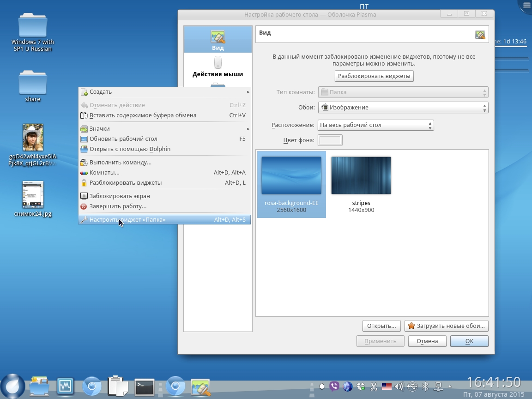Open the clipboard scissors tray icon
This screenshot has height=399, width=532.
[374, 387]
